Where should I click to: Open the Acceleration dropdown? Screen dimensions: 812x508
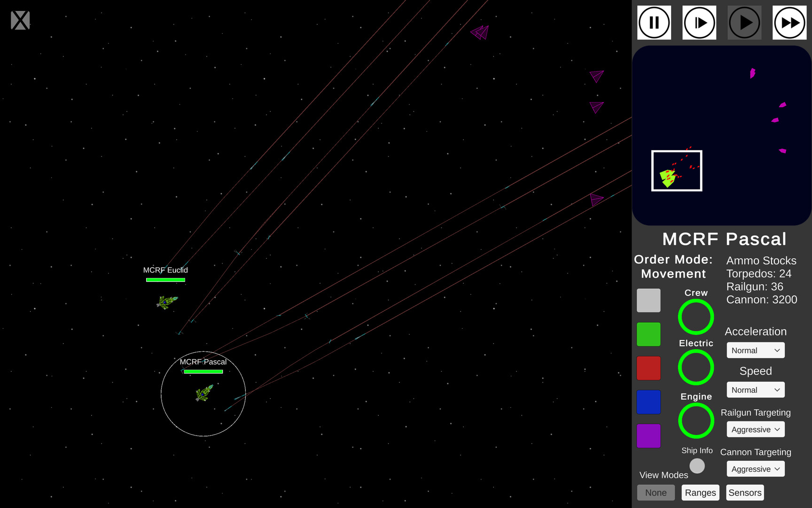pyautogui.click(x=755, y=350)
